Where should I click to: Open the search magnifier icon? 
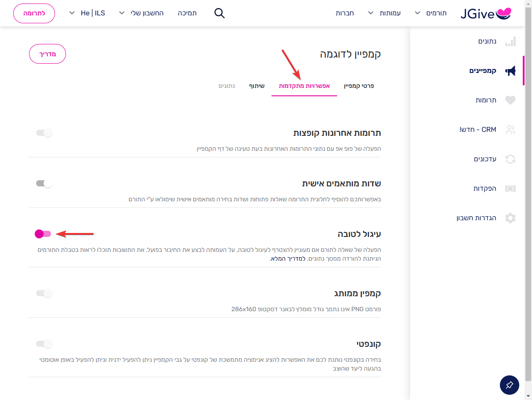(220, 13)
